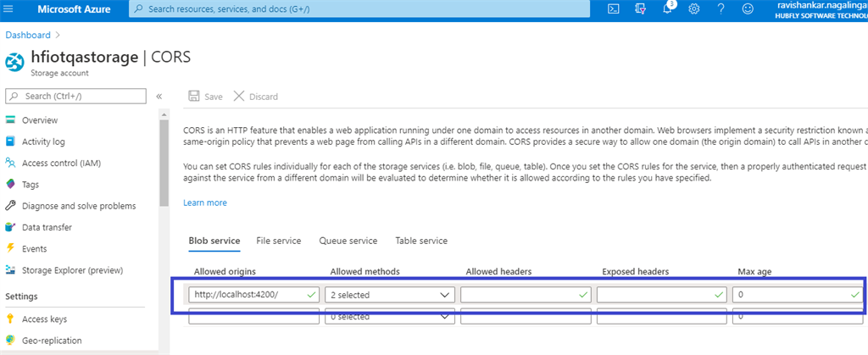Click the Discard button
This screenshot has width=868, height=355.
click(x=256, y=97)
